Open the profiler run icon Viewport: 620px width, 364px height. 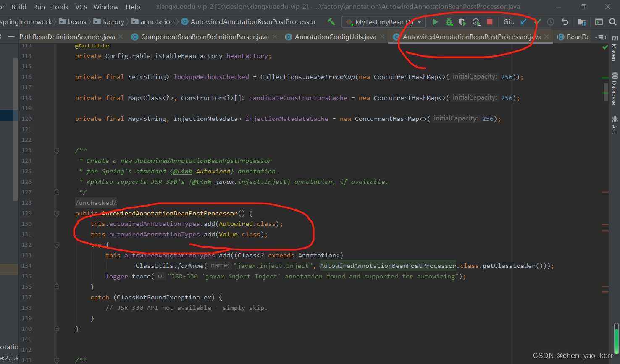tap(476, 22)
